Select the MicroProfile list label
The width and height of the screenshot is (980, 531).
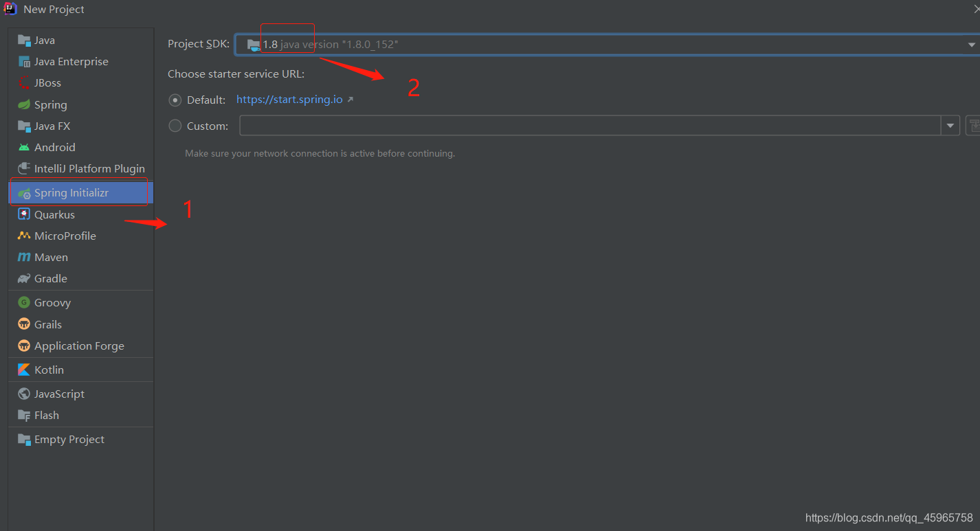pyautogui.click(x=65, y=236)
